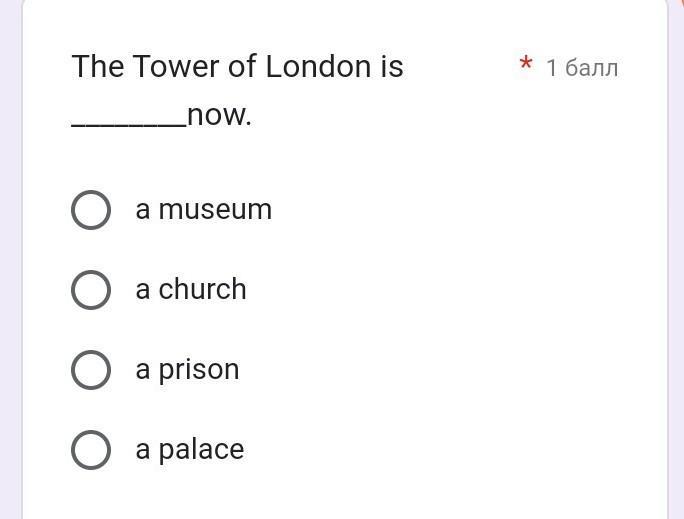Click the word 'prison' in third option
Viewport: 684px width, 519px height.
point(199,370)
